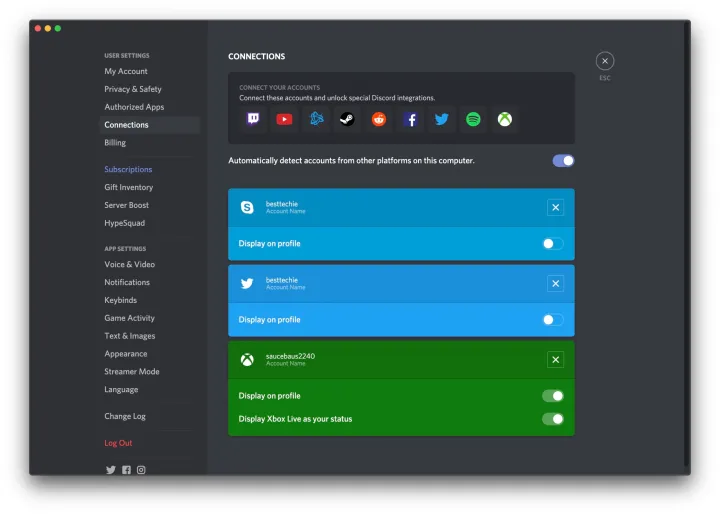Click the Skype logo on besttechie card
Screen dimensions: 720x514
[x=247, y=208]
